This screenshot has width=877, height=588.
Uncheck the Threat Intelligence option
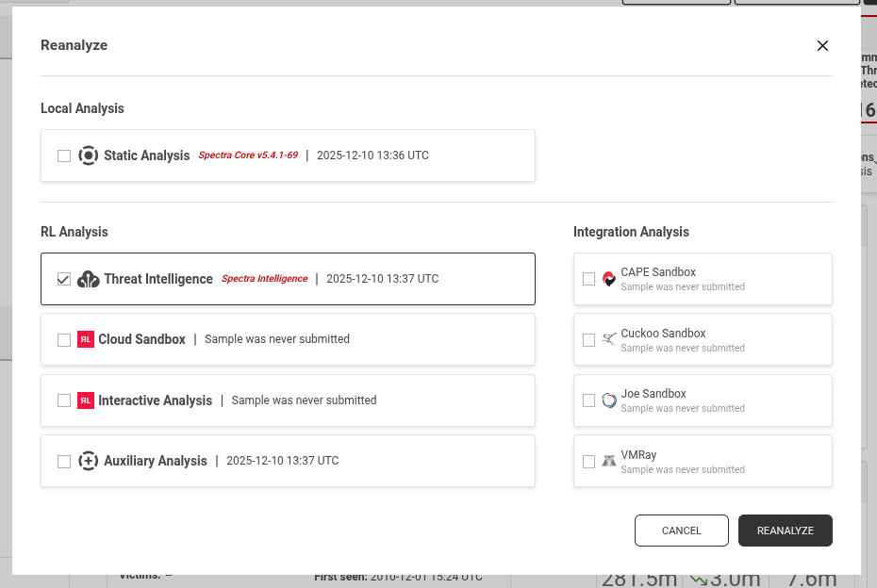coord(64,279)
